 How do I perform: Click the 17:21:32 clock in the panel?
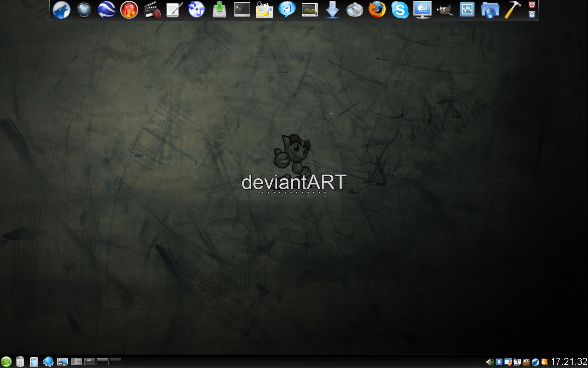pos(569,362)
